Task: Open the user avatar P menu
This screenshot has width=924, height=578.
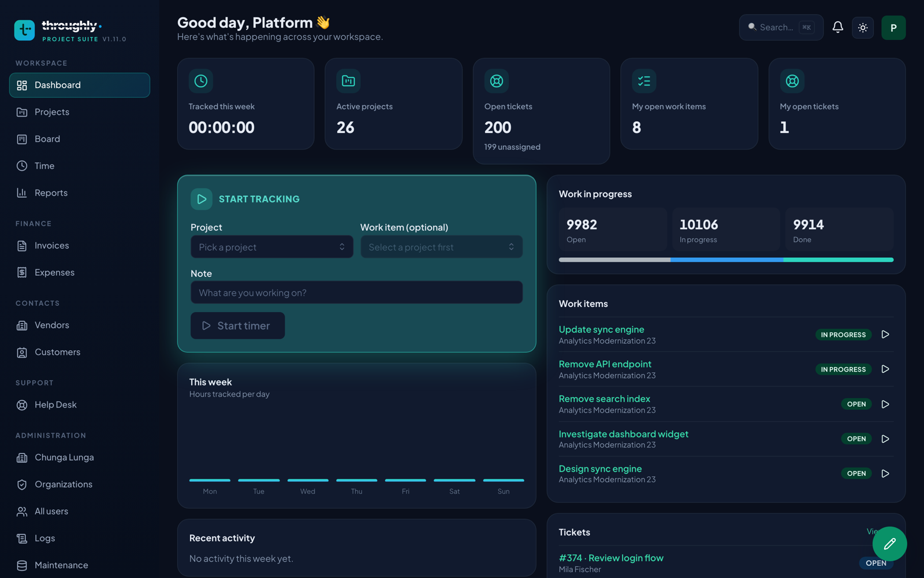Action: click(893, 28)
